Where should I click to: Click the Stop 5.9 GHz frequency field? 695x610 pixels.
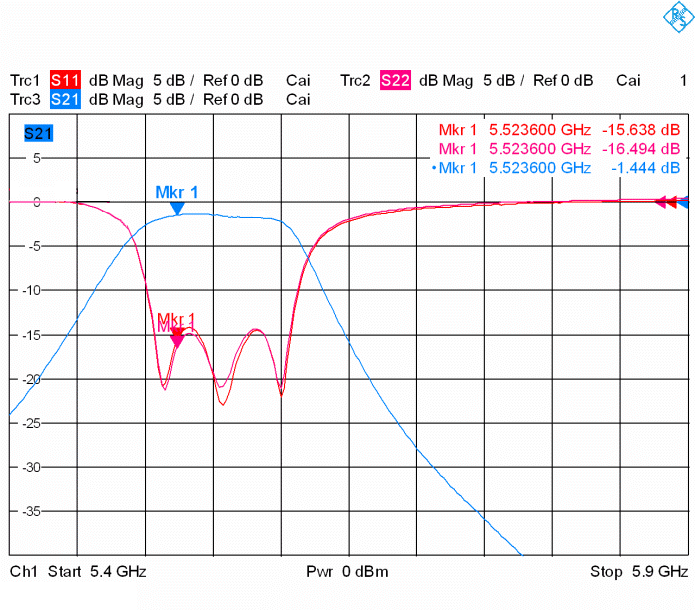click(x=638, y=572)
